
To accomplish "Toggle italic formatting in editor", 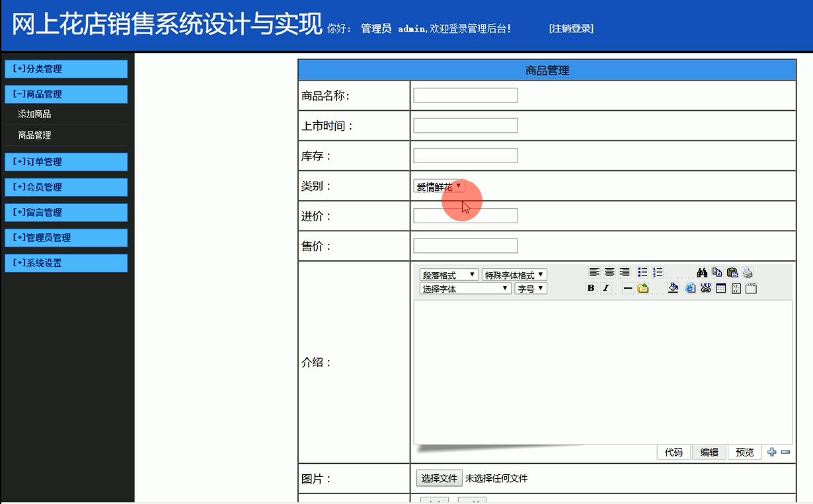I will coord(605,288).
